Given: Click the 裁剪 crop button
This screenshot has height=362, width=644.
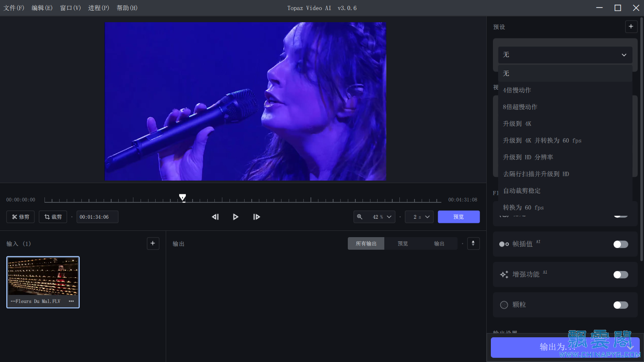Looking at the screenshot, I should pos(53,217).
